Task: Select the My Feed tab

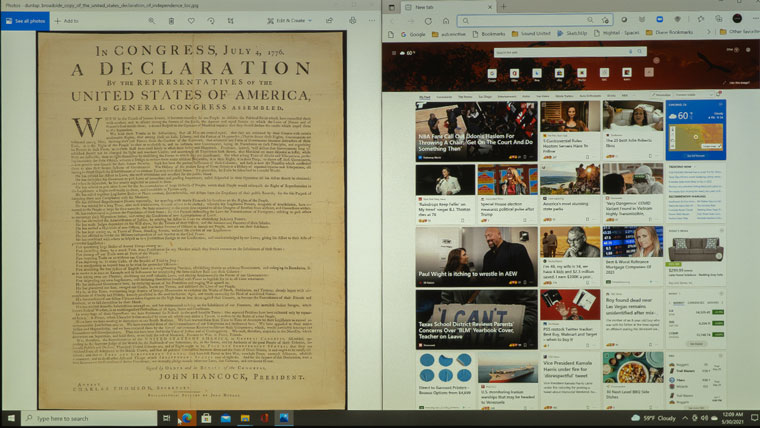Action: [x=425, y=97]
